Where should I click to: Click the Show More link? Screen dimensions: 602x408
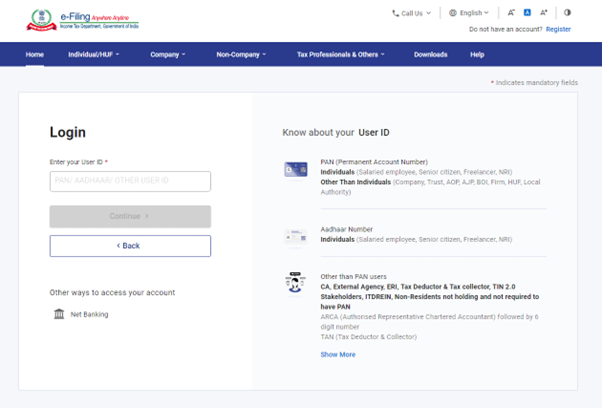click(x=338, y=354)
